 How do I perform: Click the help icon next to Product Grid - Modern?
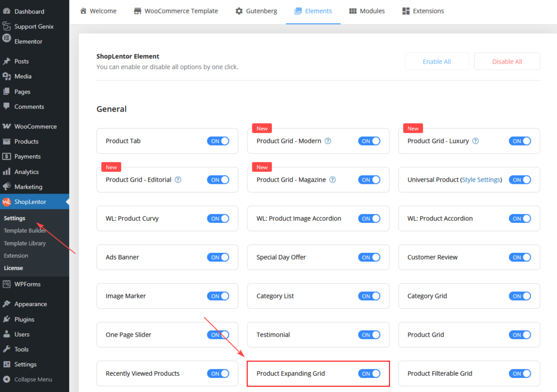point(328,140)
